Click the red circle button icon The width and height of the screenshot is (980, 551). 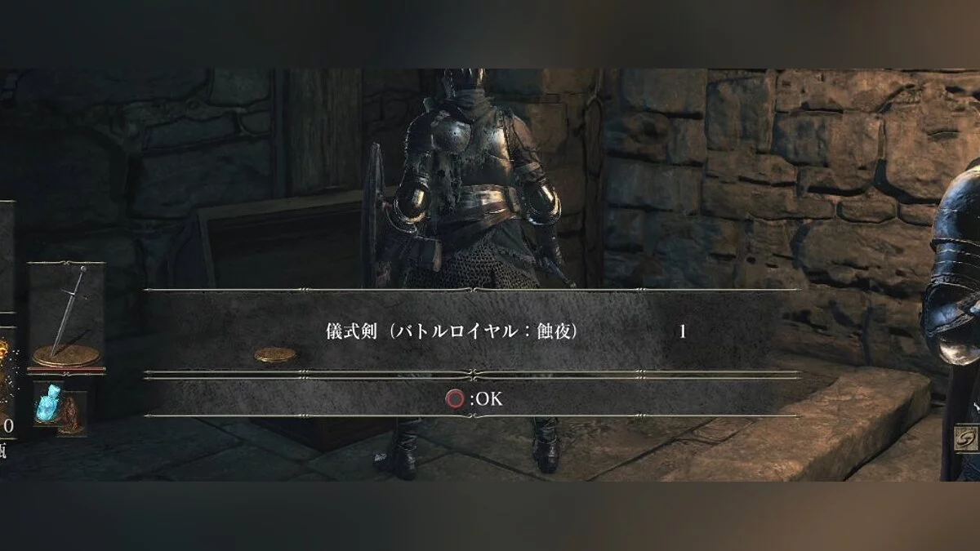[455, 399]
